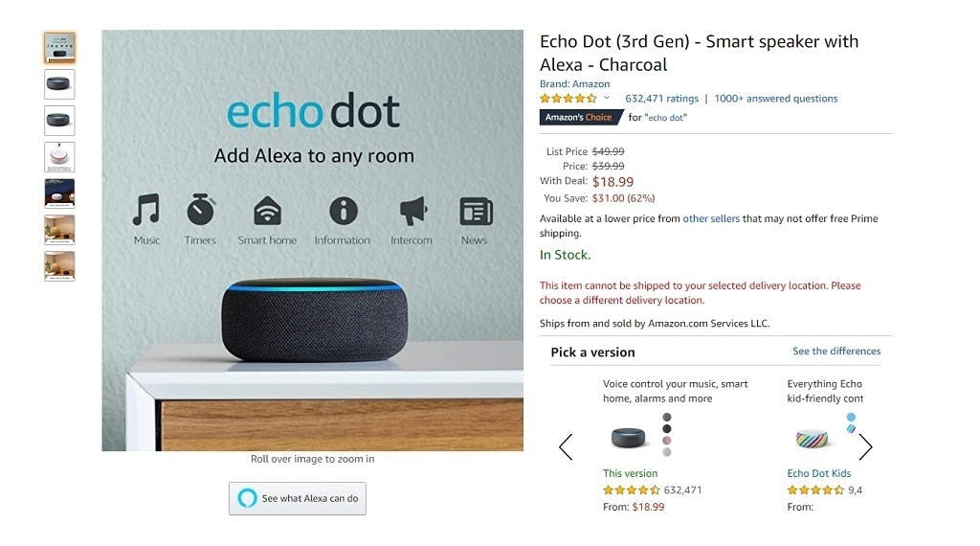Viewport: 980px width, 546px height.
Task: Open the 632,471 ratings link
Action: pos(662,99)
